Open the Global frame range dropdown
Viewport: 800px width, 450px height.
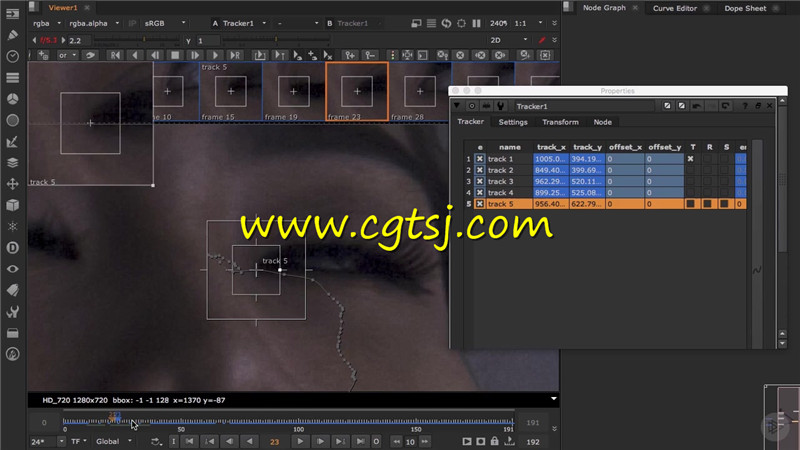pyautogui.click(x=114, y=441)
